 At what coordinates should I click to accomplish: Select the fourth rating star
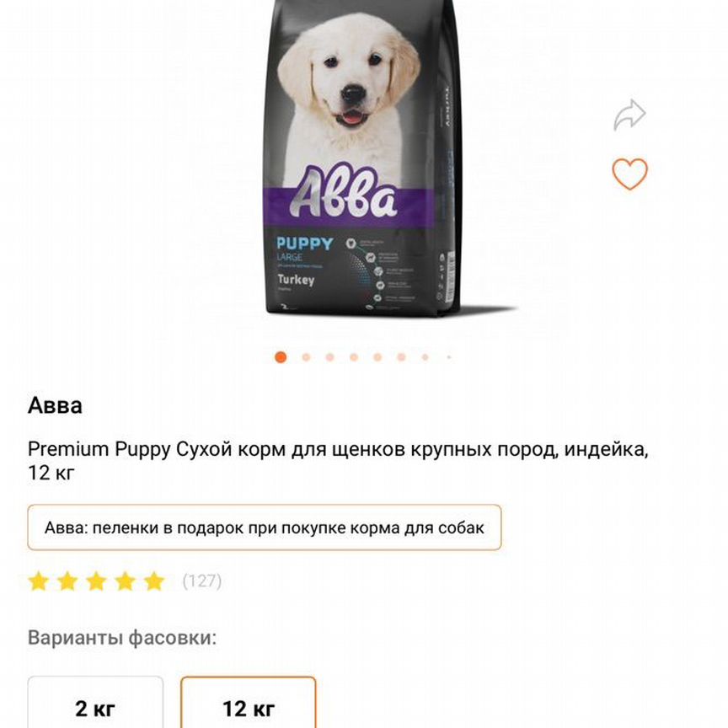click(126, 581)
